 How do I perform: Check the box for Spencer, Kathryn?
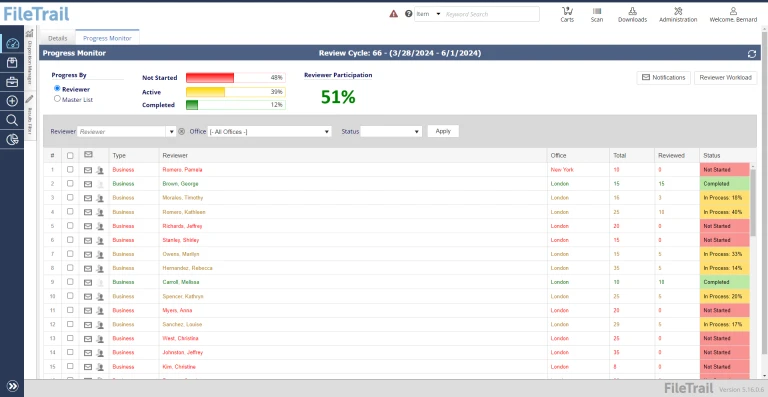[70, 296]
